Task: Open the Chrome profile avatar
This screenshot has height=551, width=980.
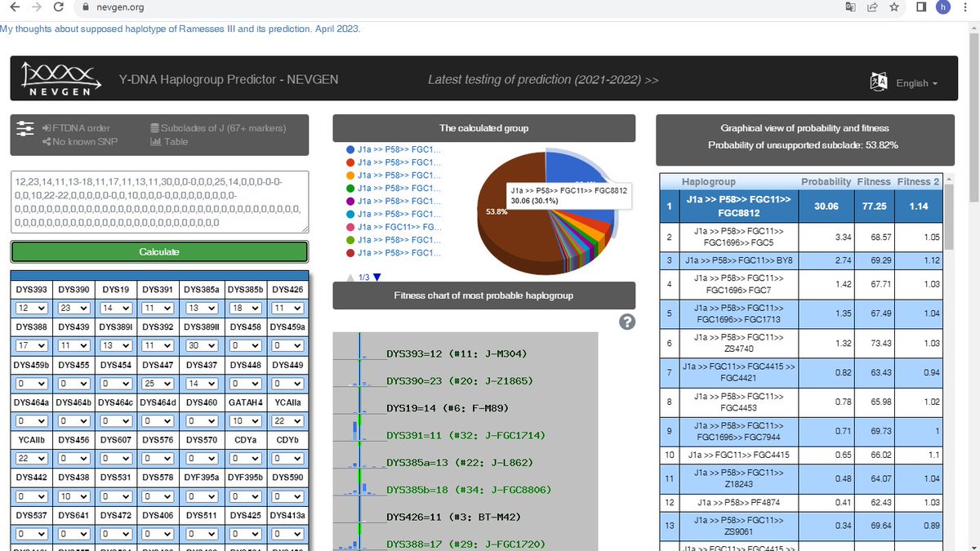Action: coord(943,7)
